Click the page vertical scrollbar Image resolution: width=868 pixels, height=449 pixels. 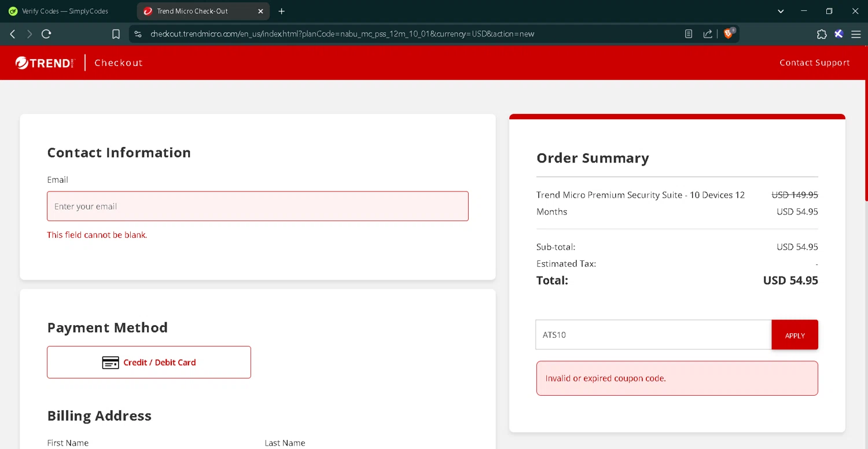point(866,141)
